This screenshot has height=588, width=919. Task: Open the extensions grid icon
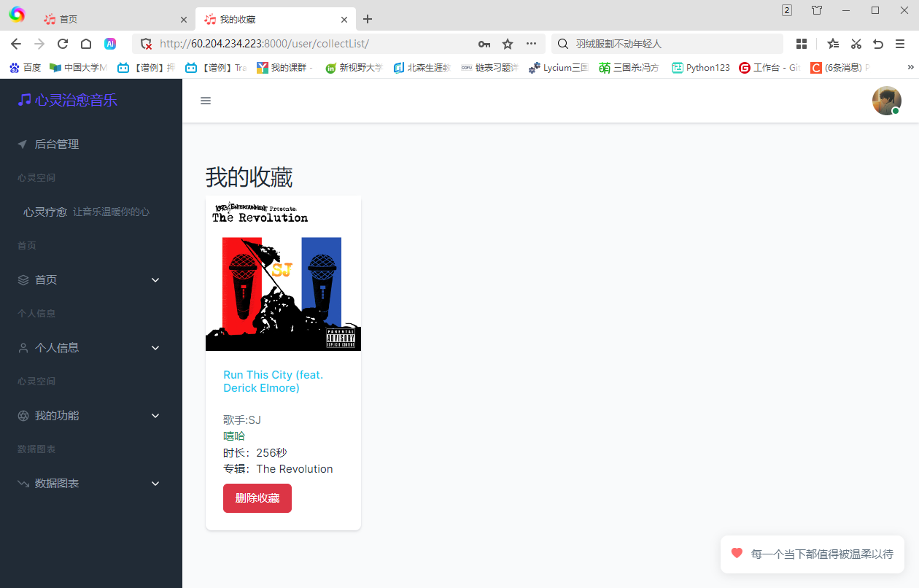(x=802, y=44)
